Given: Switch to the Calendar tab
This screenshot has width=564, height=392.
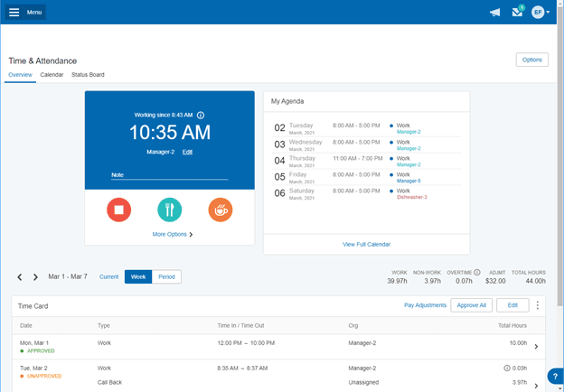Looking at the screenshot, I should tap(52, 74).
